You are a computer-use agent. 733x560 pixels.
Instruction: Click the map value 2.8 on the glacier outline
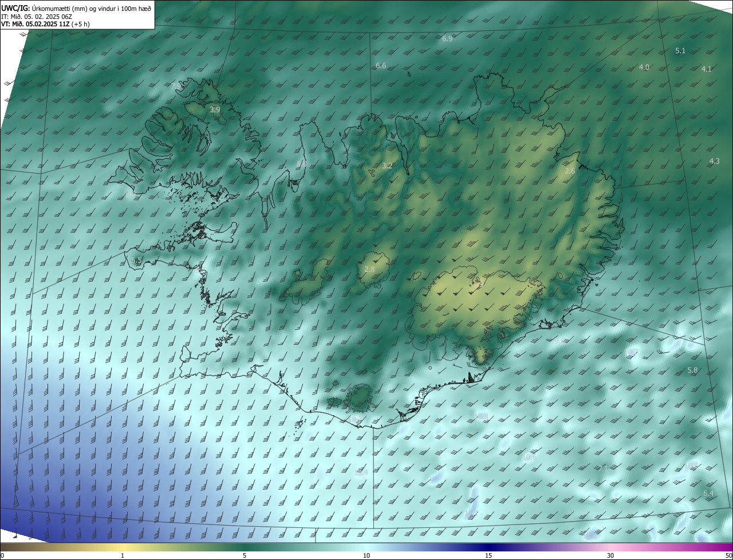click(369, 270)
